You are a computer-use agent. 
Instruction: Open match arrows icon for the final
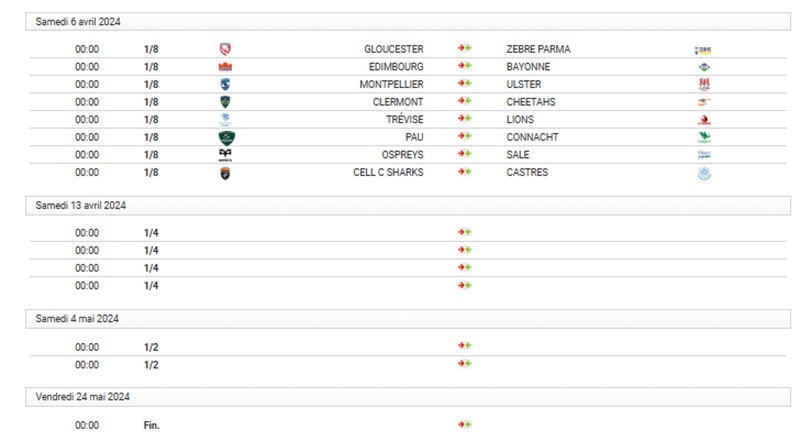click(x=464, y=425)
